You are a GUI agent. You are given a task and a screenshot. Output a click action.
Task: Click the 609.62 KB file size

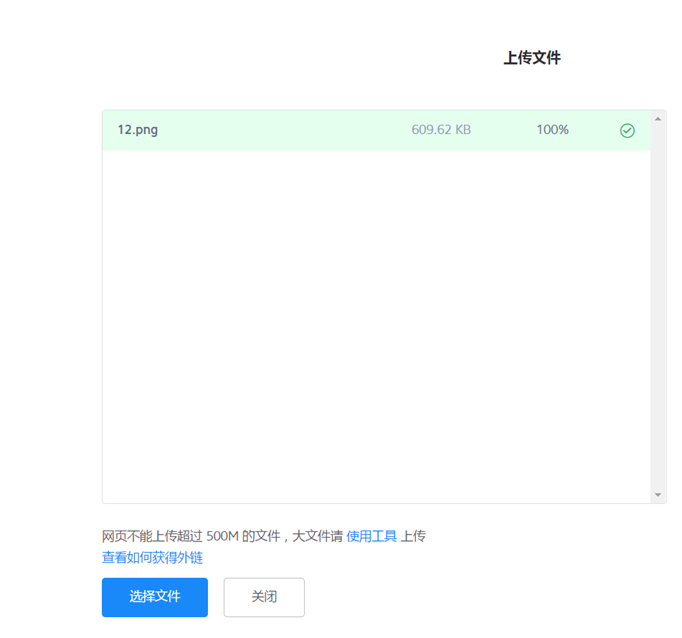click(x=441, y=130)
